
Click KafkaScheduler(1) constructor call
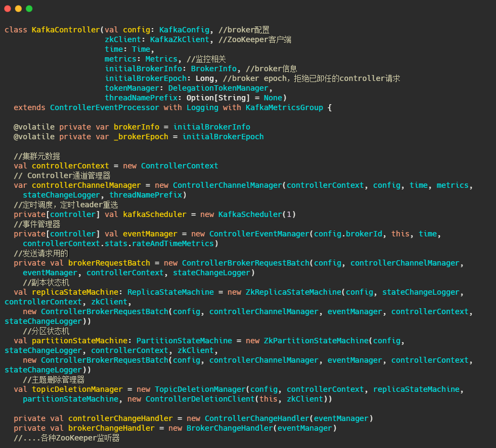point(257,214)
